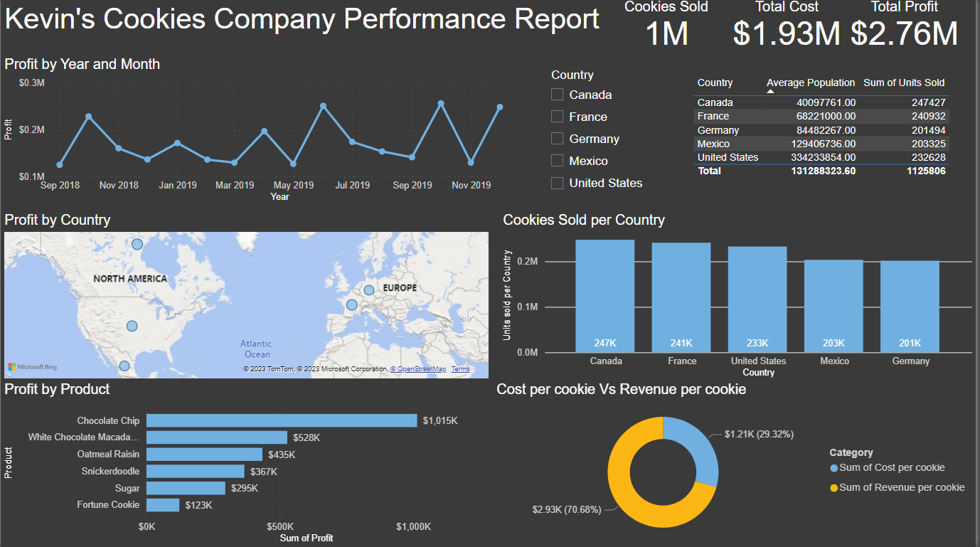Click the sort arrow under Average Population
The image size is (980, 547).
coord(770,92)
